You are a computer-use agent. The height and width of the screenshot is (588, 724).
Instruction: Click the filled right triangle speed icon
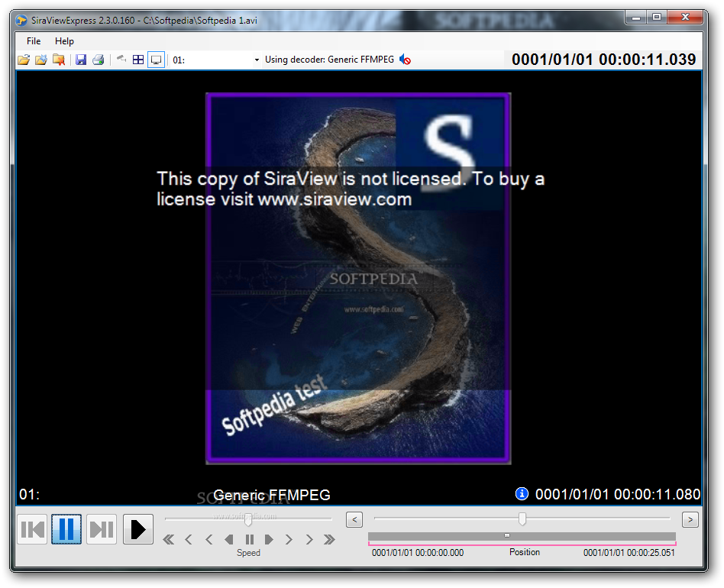[269, 539]
